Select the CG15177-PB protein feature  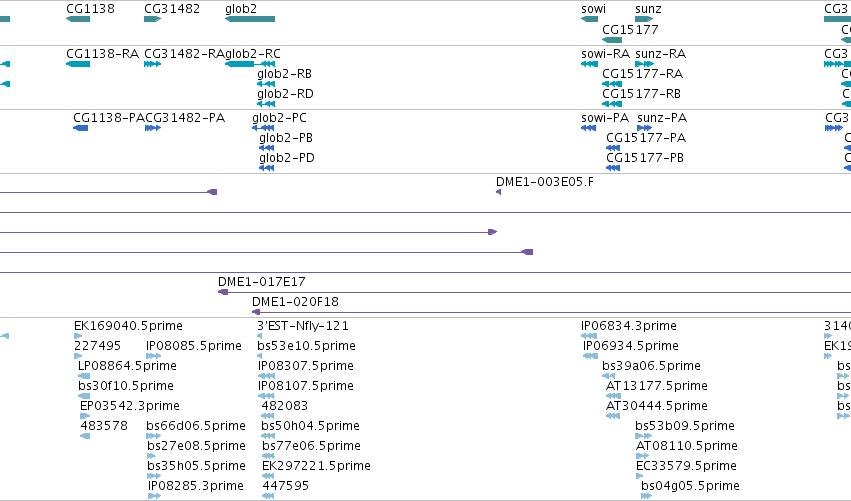point(613,168)
